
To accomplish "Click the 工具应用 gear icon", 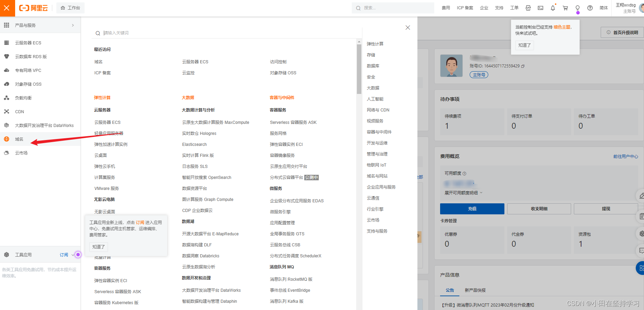I will [7, 255].
